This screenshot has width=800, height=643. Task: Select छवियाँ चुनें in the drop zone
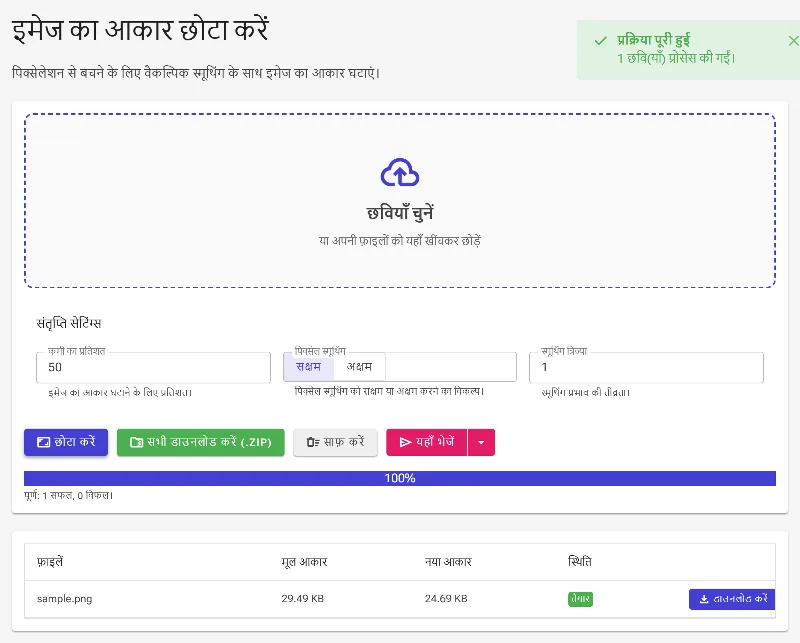pyautogui.click(x=400, y=213)
